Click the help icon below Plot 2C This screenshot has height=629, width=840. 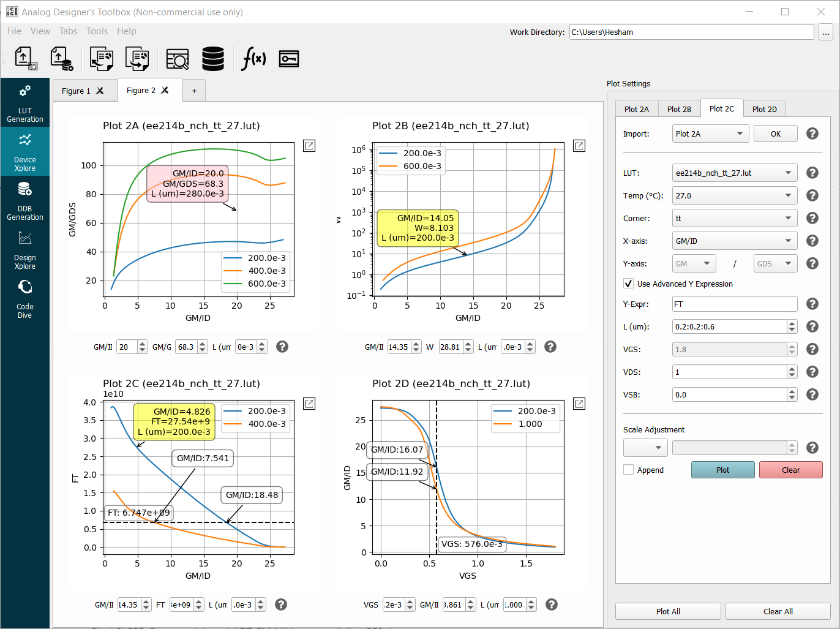pos(281,605)
